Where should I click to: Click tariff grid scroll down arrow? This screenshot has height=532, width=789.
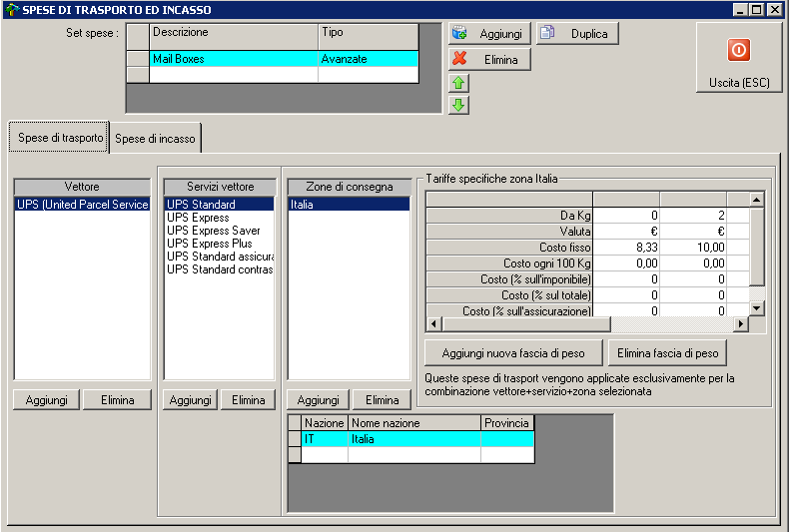pos(757,307)
